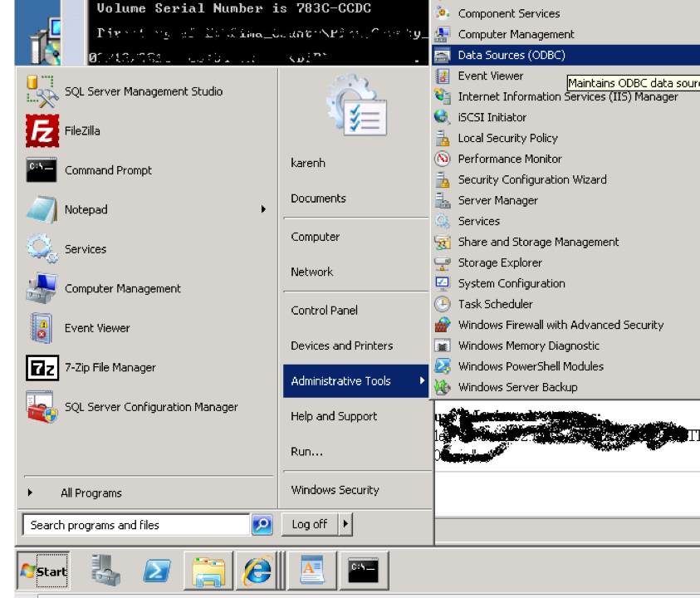Open Storage Explorer entry
700x598 pixels.
point(500,262)
